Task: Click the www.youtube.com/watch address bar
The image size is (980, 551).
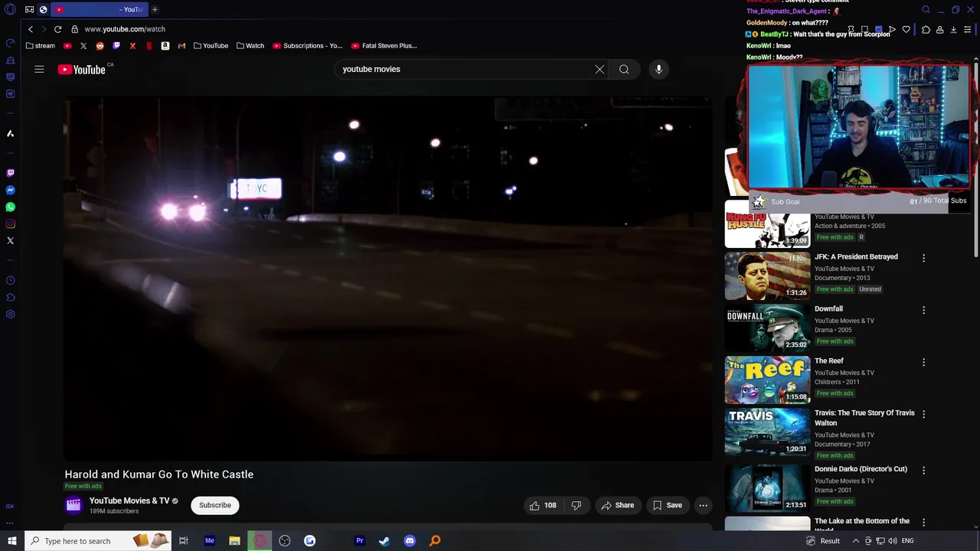Action: tap(125, 29)
